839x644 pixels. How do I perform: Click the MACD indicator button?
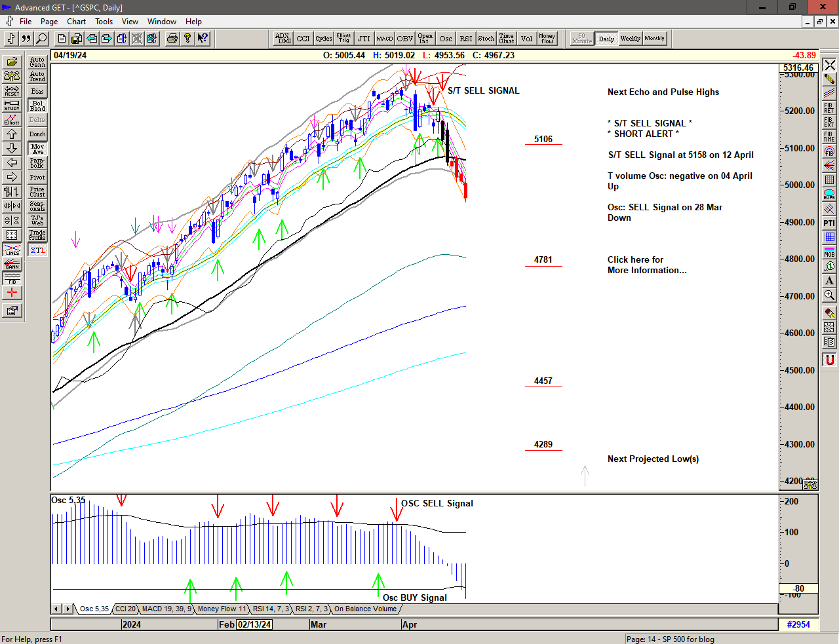coord(385,39)
